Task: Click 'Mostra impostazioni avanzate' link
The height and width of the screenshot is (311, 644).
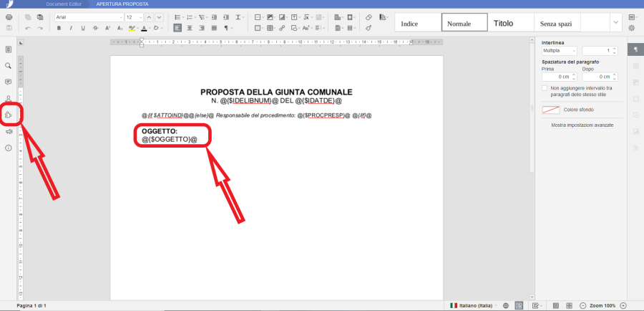Action: tap(582, 125)
